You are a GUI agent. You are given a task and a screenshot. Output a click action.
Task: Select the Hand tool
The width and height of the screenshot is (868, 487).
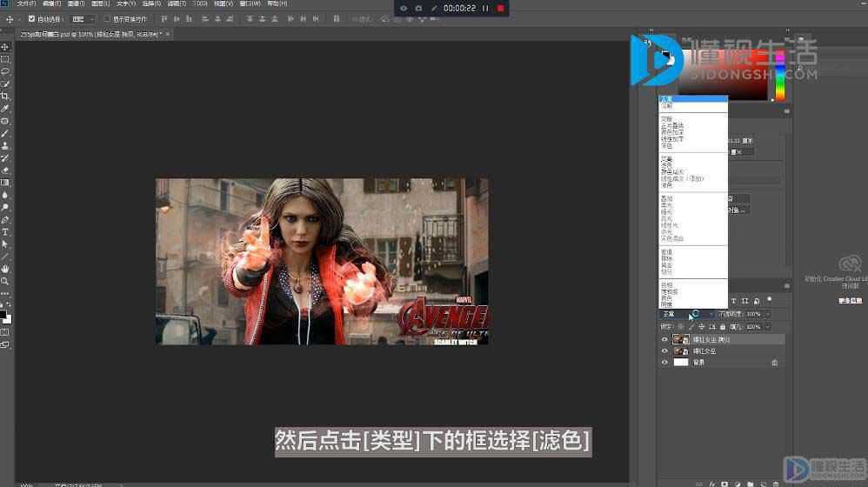[x=5, y=269]
